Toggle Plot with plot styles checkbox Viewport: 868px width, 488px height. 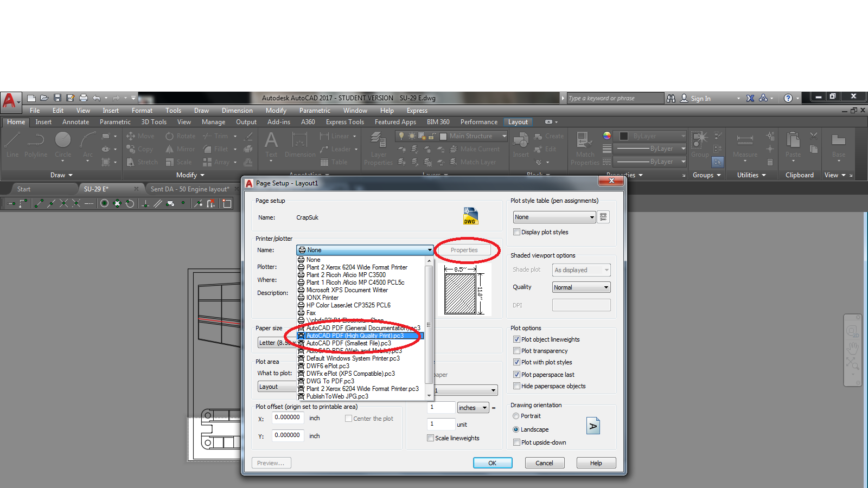[516, 362]
